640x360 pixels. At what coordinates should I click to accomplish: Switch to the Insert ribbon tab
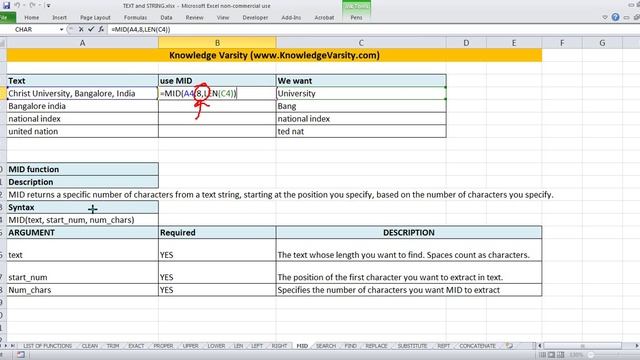point(59,18)
